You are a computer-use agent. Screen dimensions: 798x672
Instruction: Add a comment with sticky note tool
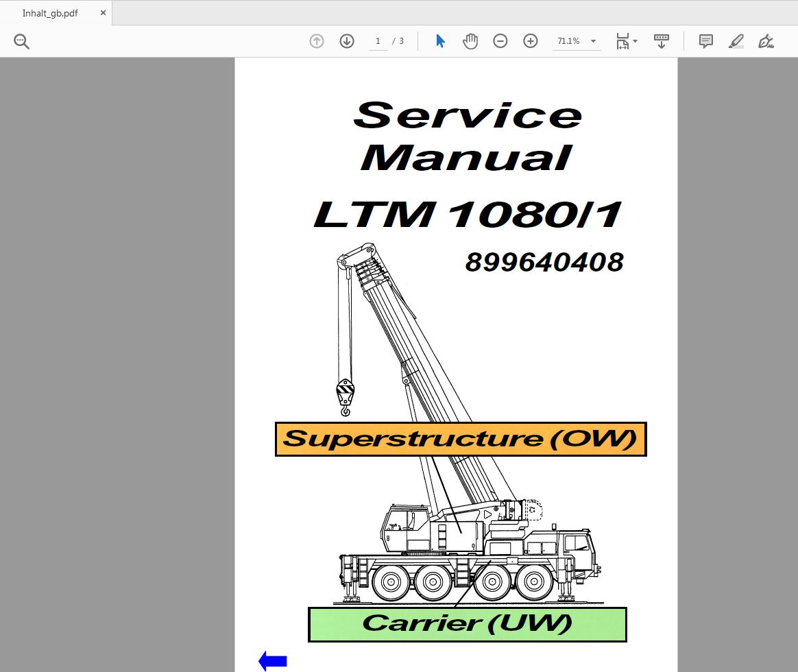[x=706, y=41]
